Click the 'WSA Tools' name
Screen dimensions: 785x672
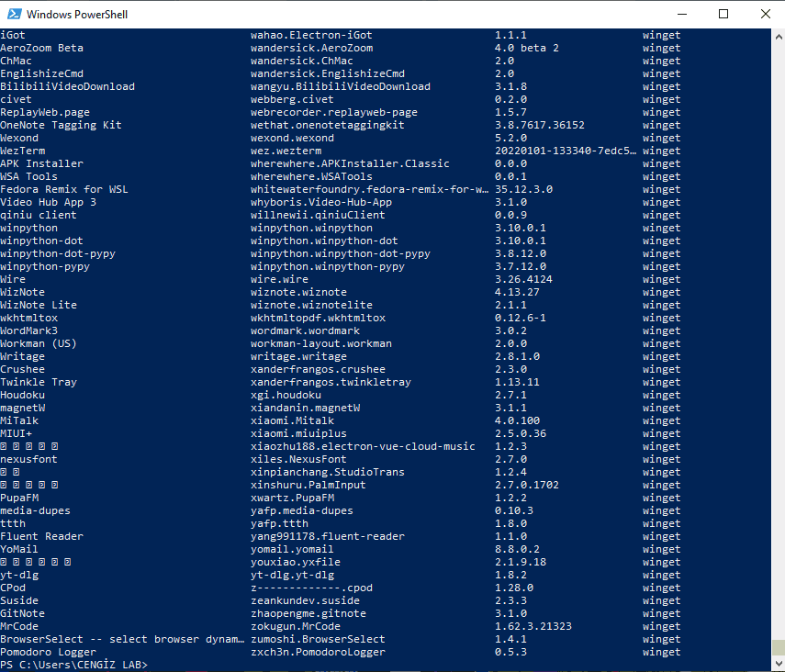tap(29, 176)
